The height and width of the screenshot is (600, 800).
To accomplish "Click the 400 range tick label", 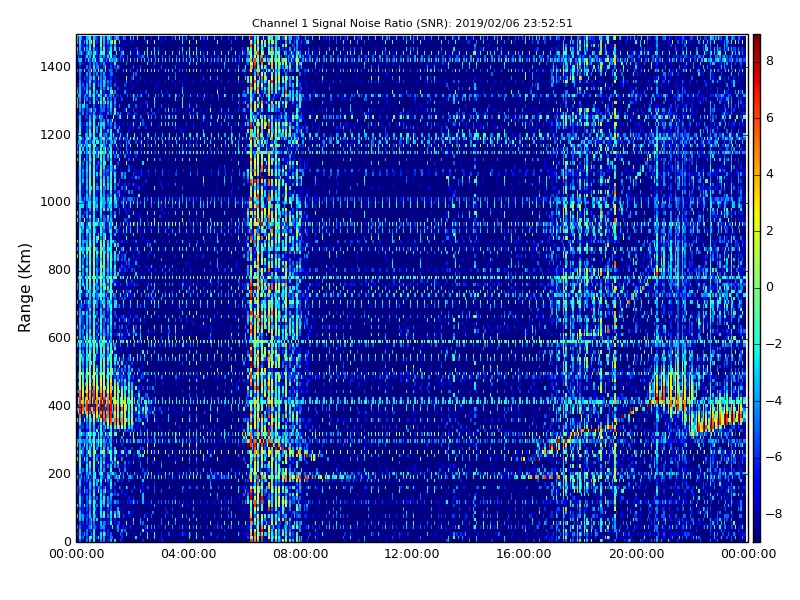I will point(59,406).
